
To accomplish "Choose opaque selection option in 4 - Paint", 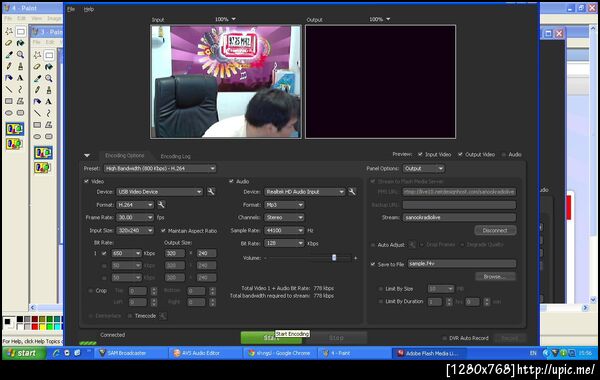I will click(15, 129).
